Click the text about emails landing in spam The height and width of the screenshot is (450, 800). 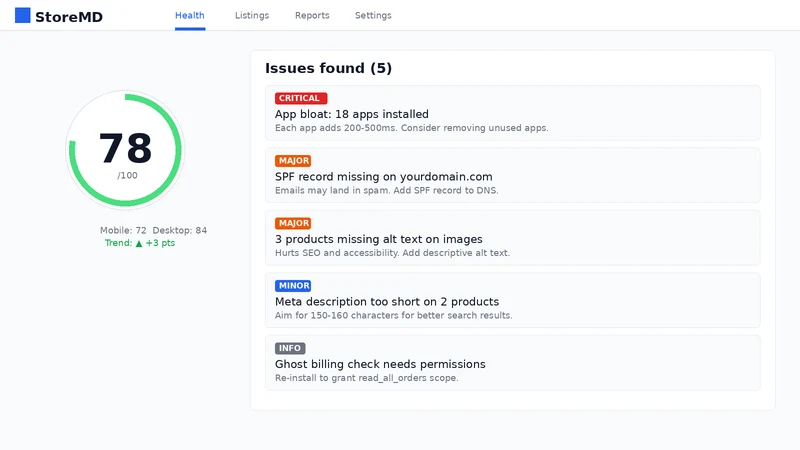point(387,190)
